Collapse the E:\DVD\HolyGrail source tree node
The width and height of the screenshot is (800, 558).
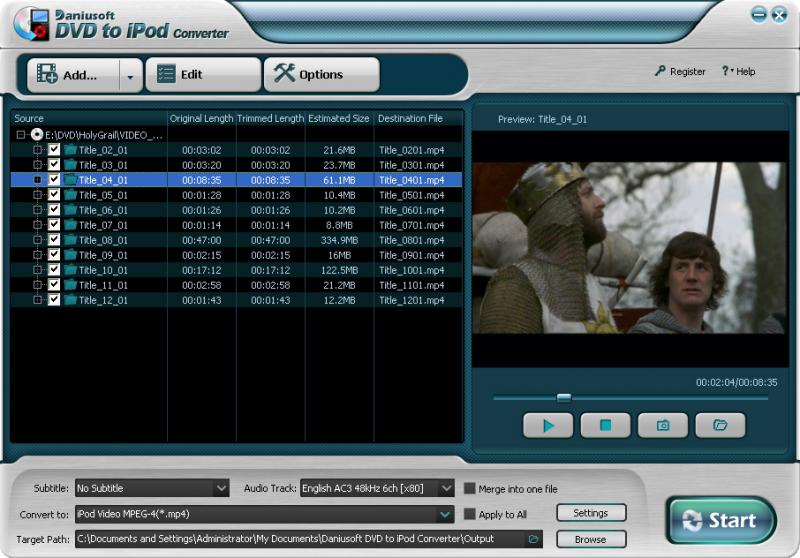[19, 134]
